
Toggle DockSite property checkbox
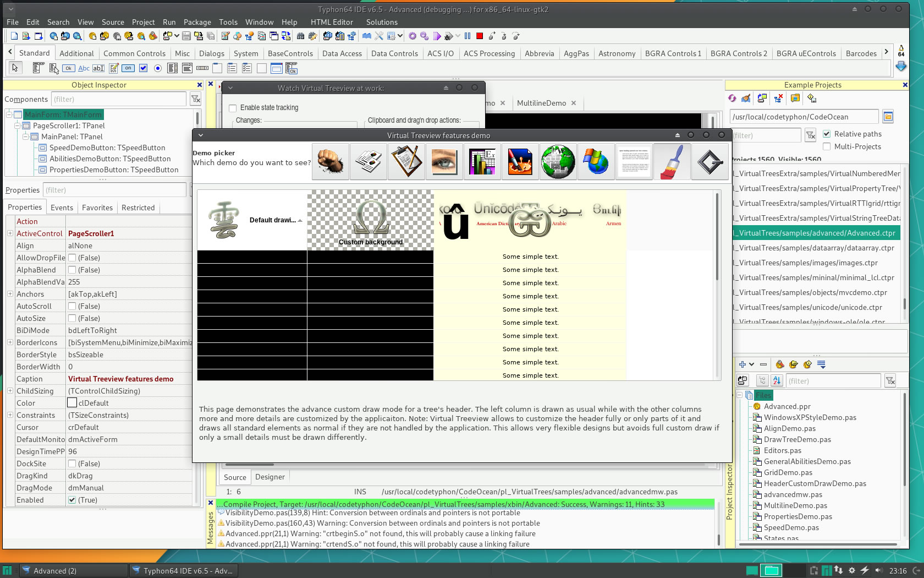point(72,464)
